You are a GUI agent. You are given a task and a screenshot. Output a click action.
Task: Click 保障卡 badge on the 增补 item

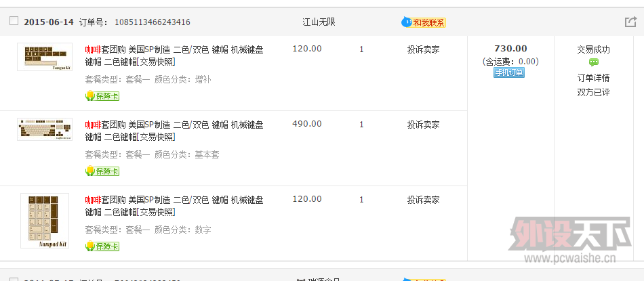(102, 96)
